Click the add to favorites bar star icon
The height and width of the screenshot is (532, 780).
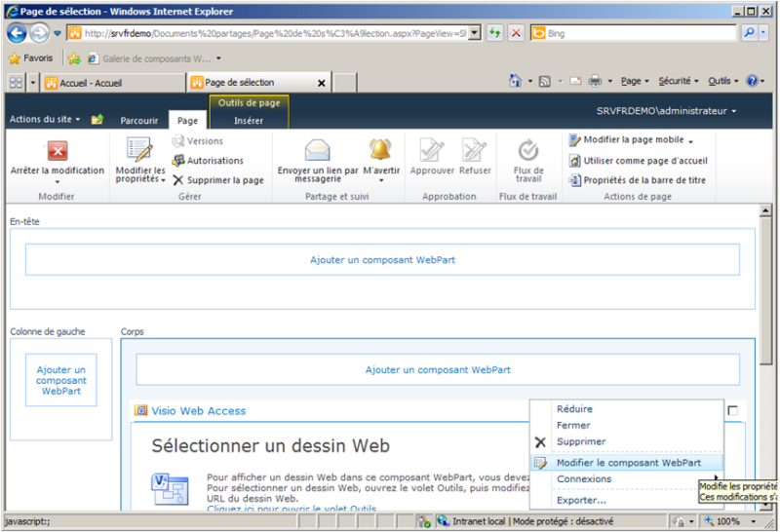[74, 58]
